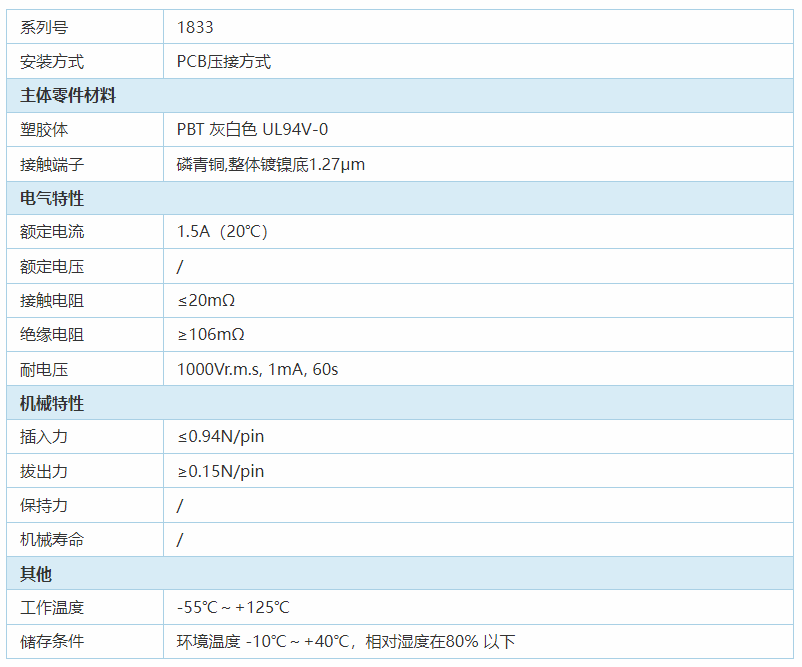Click the '接触电阻' label
The height and width of the screenshot is (667, 802).
52,300
